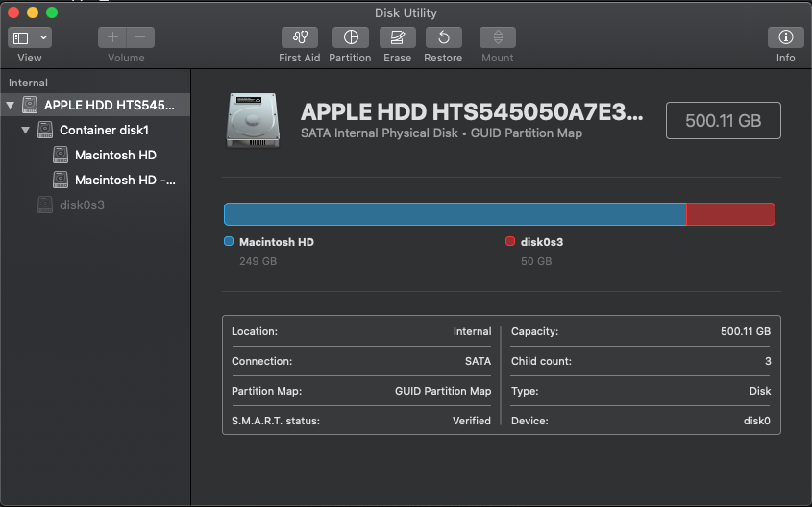Screen dimensions: 812x507
Task: Click the blue Macintosh HD legend swatch
Action: point(229,241)
